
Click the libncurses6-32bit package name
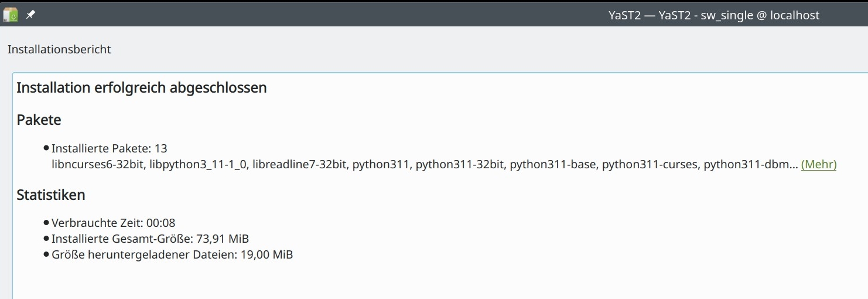coord(97,165)
